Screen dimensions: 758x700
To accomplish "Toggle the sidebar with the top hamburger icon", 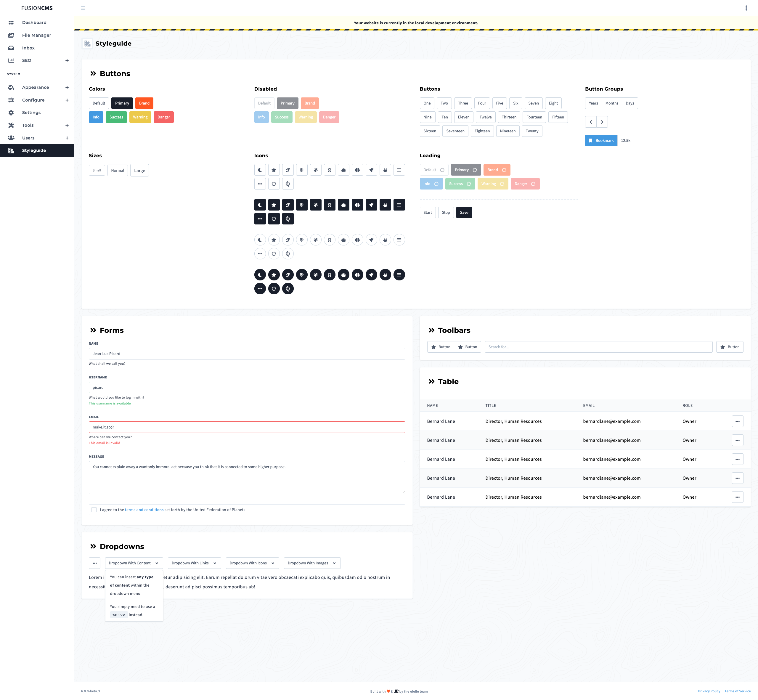I will [x=83, y=8].
